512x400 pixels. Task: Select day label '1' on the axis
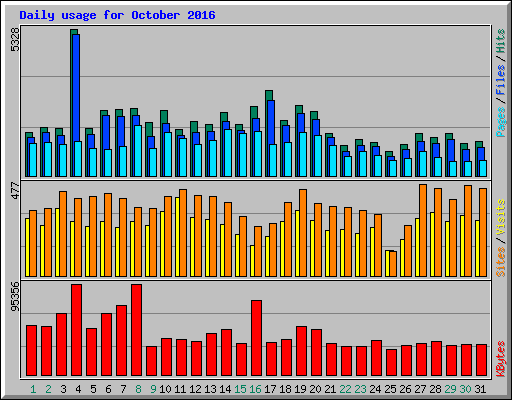coord(33,389)
